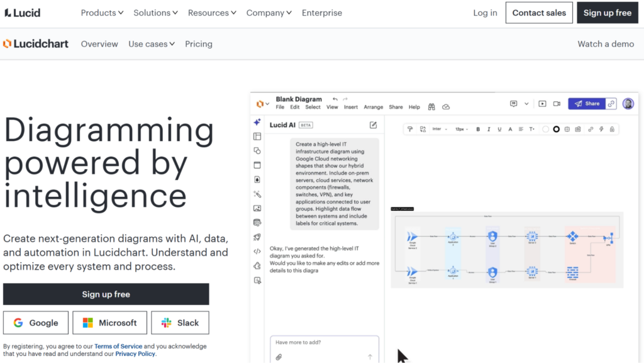Expand the Resources dropdown menu

tap(212, 13)
